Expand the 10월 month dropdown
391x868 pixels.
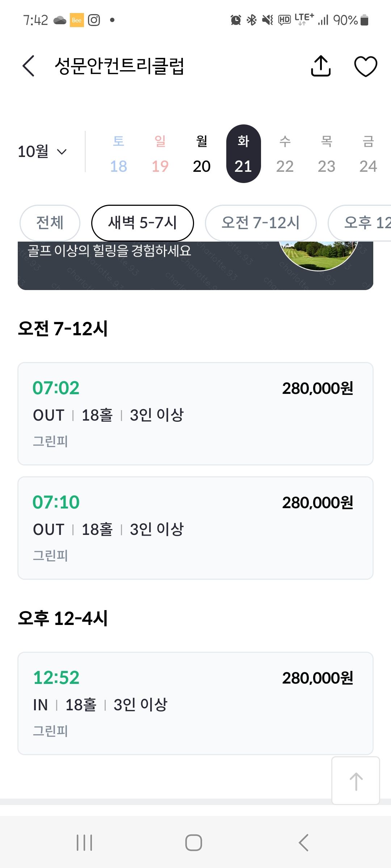(x=42, y=152)
